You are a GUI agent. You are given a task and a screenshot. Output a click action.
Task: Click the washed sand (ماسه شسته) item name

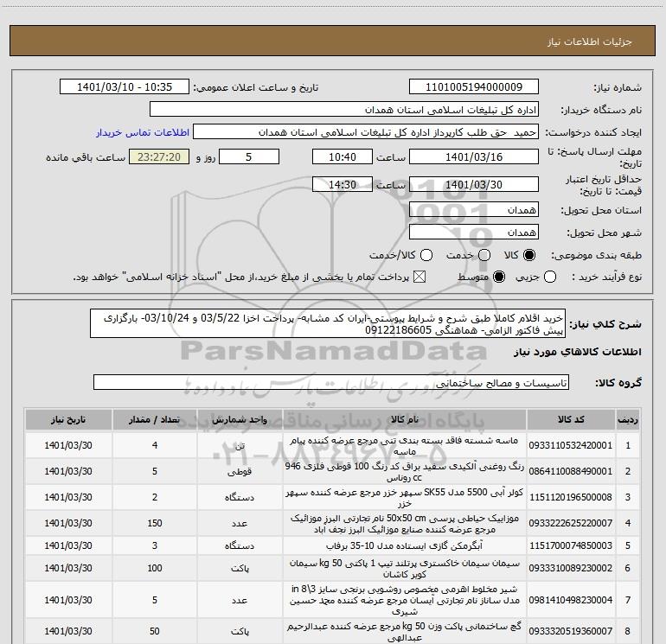pos(405,445)
